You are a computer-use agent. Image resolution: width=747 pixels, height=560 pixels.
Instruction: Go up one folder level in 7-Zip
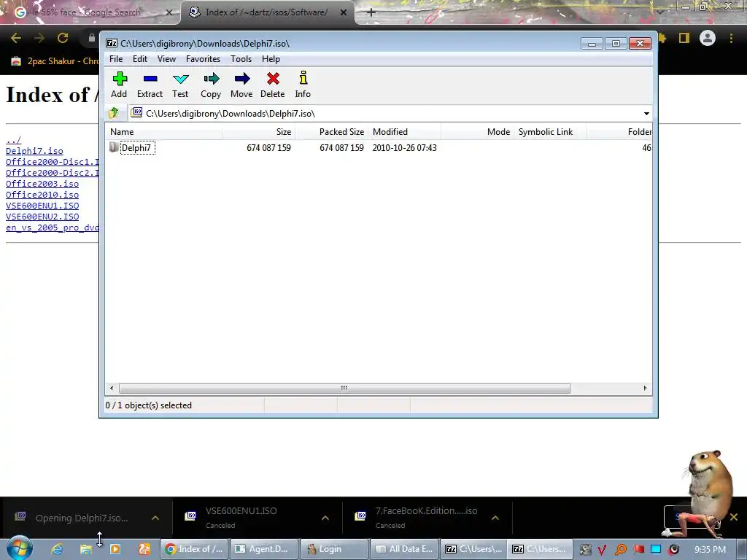(113, 113)
